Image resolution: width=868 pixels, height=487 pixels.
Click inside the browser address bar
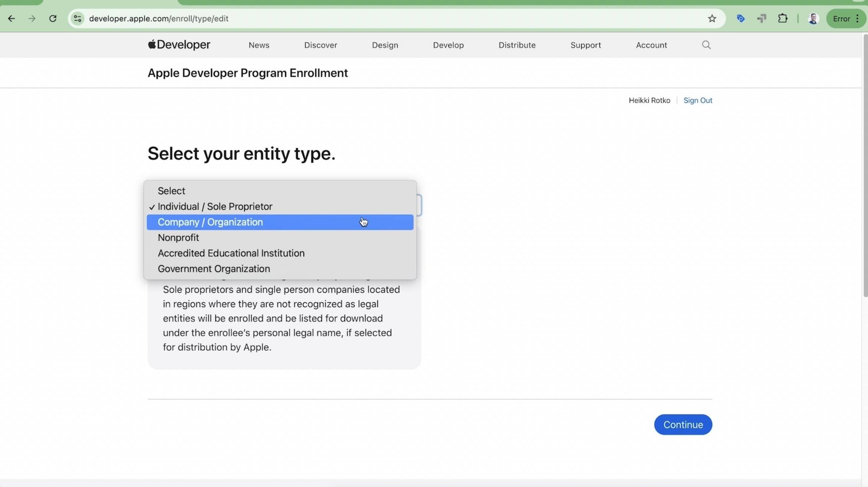coord(353,18)
